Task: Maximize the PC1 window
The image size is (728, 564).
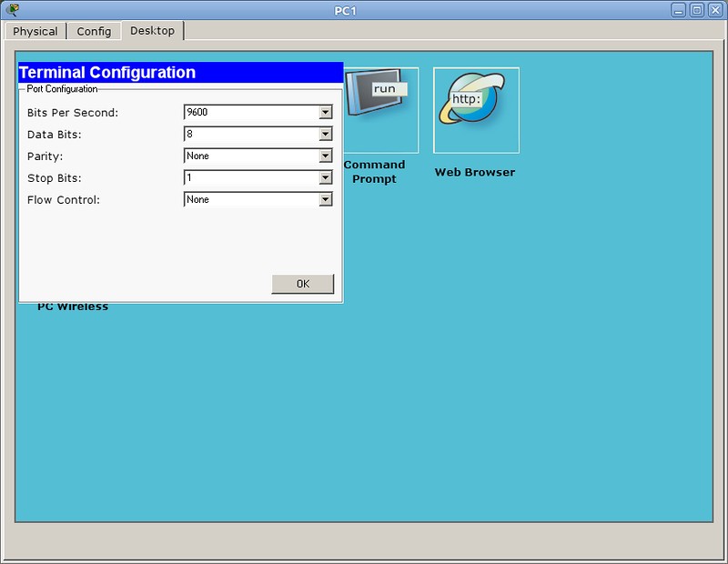Action: click(697, 10)
